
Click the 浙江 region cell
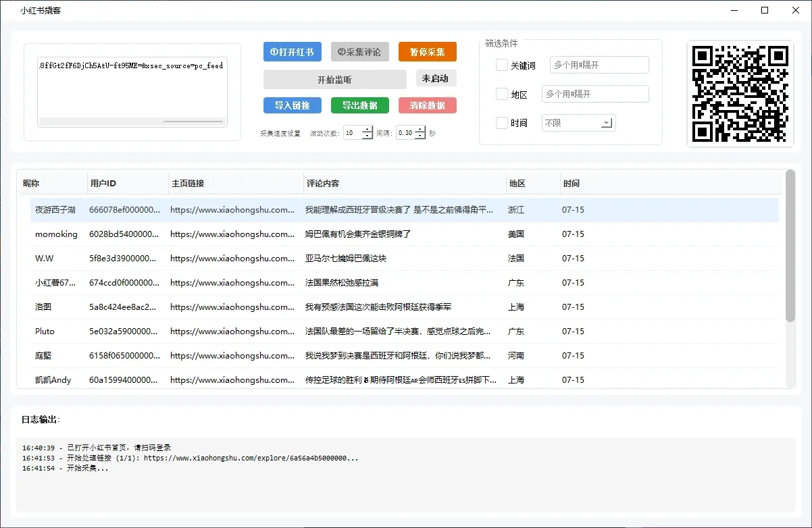[516, 210]
